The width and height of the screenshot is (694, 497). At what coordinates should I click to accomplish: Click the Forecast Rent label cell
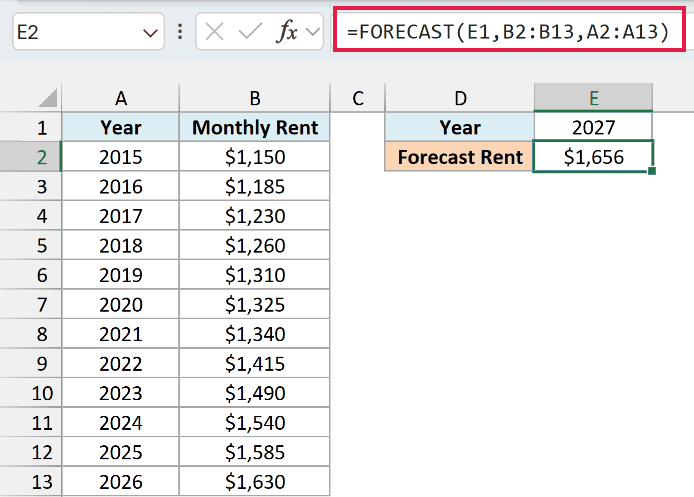pos(460,157)
